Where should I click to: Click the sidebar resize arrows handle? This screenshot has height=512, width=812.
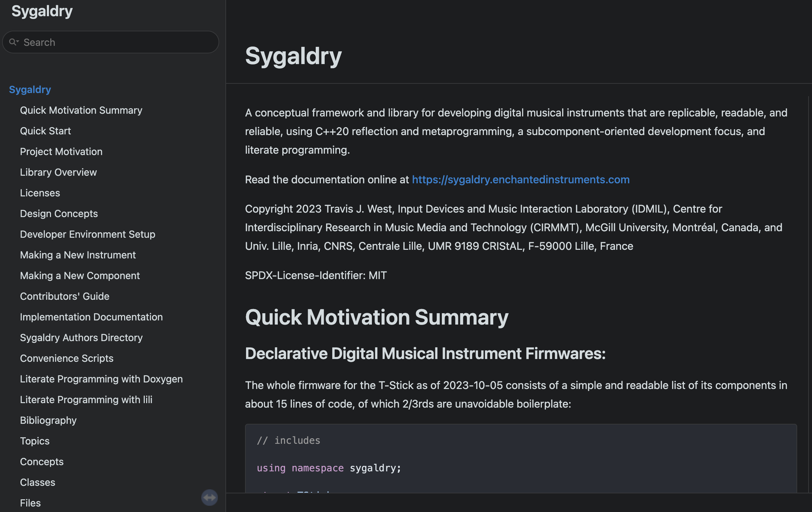click(x=210, y=498)
